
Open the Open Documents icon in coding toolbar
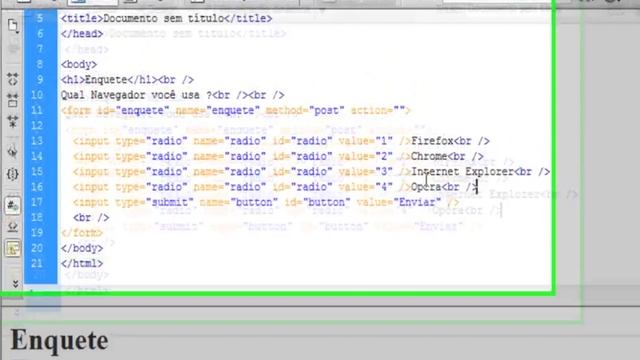tap(13, 26)
